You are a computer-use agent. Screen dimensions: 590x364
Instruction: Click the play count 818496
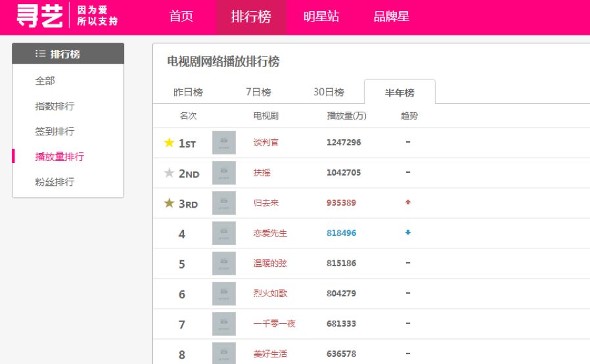pyautogui.click(x=341, y=233)
